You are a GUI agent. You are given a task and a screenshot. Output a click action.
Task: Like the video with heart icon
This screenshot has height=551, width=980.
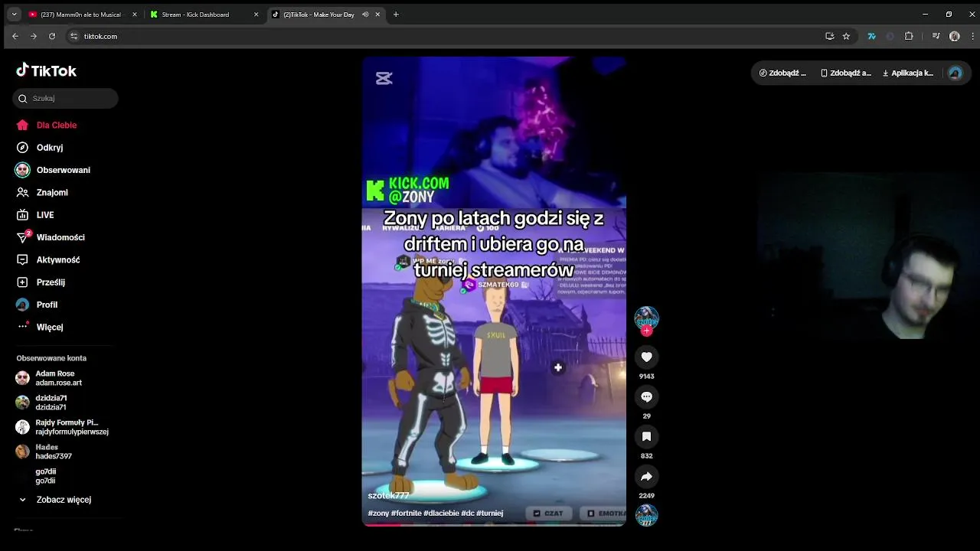tap(646, 357)
